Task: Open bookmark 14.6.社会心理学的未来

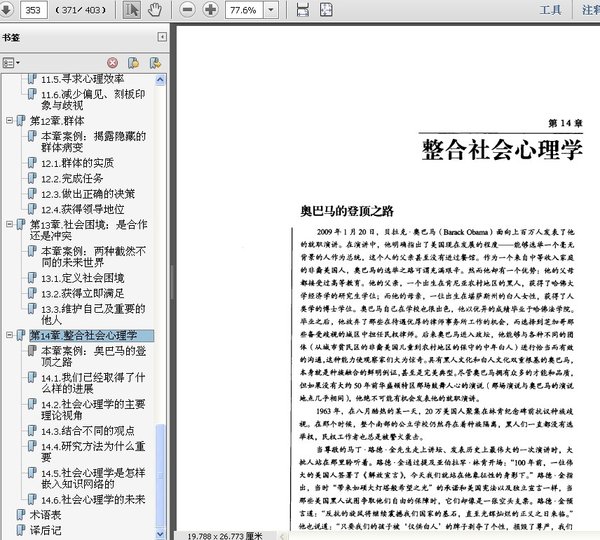Action: [x=93, y=499]
